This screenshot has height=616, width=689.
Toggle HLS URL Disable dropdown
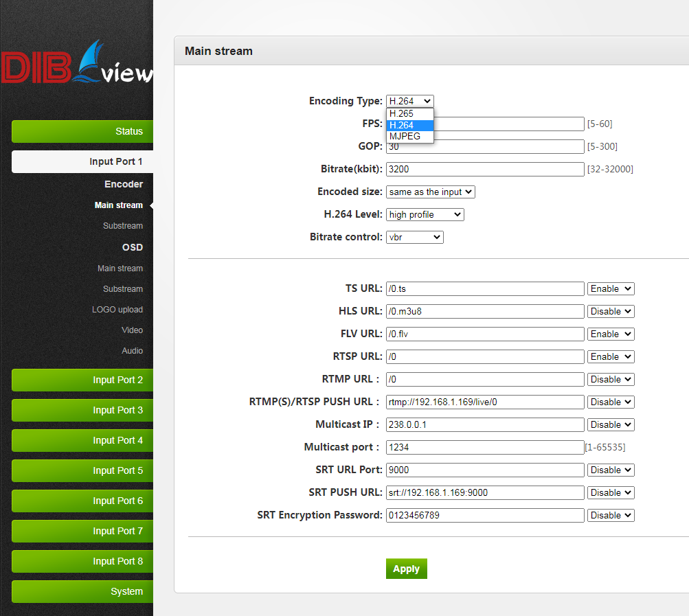point(610,312)
